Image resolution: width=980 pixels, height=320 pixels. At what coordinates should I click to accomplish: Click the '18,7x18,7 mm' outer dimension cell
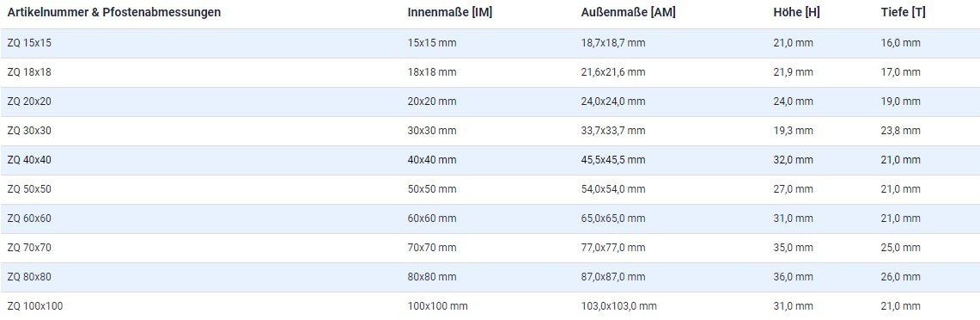(613, 43)
